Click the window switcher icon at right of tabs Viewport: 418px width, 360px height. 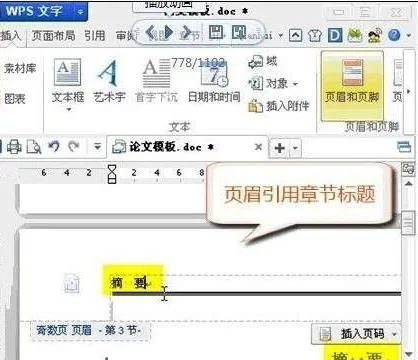coord(404,146)
